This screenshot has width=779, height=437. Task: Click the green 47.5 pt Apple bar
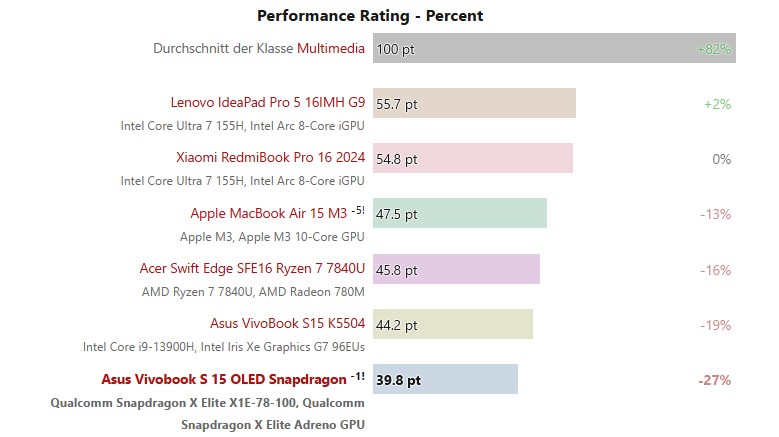459,214
